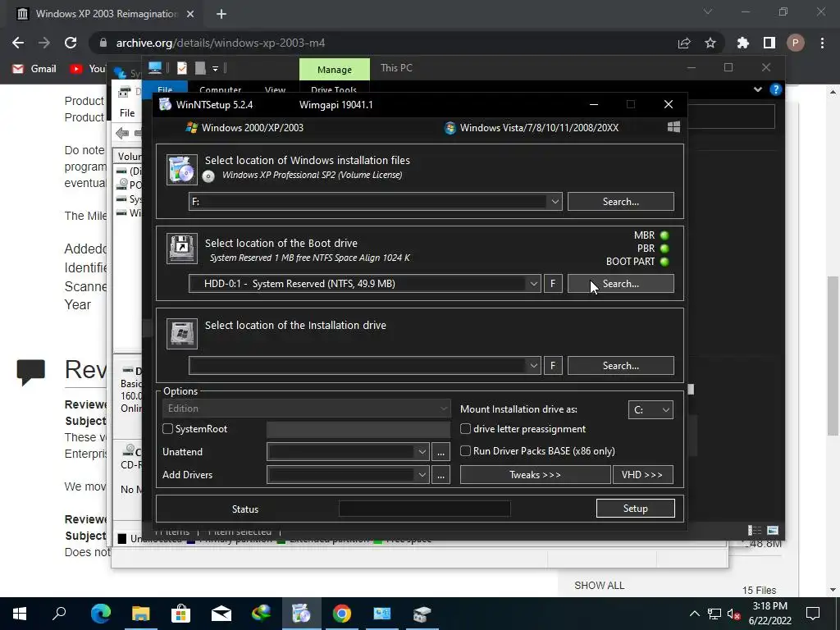Open Windows Start menu
This screenshot has height=630, width=840.
pyautogui.click(x=20, y=614)
